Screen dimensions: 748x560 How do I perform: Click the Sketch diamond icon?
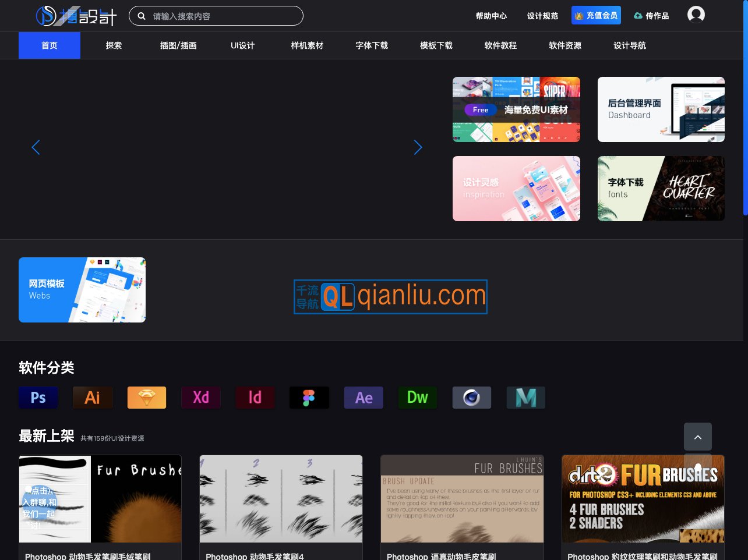tap(146, 398)
